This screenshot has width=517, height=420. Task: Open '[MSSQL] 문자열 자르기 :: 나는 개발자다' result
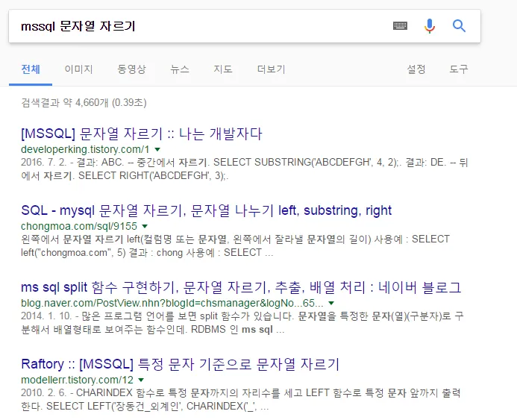142,134
